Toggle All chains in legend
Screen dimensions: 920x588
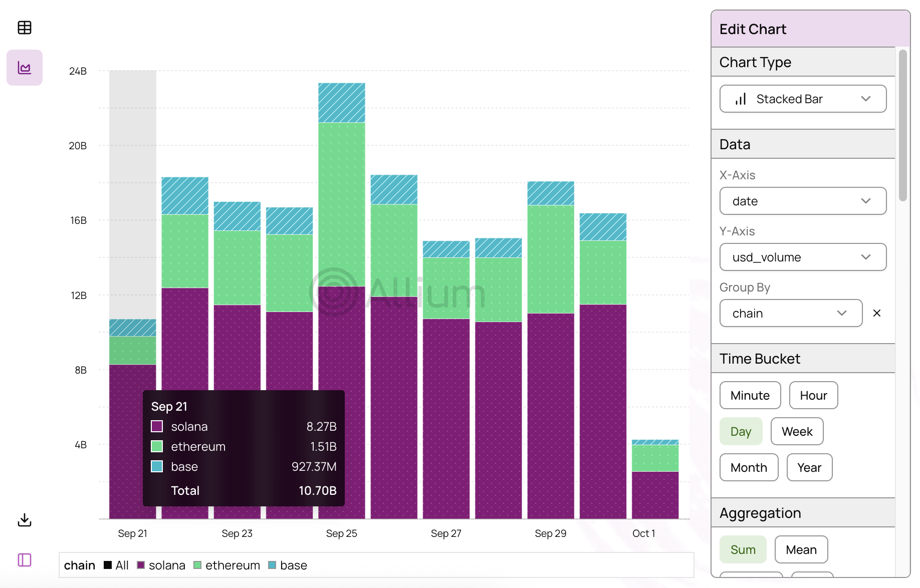tap(116, 565)
